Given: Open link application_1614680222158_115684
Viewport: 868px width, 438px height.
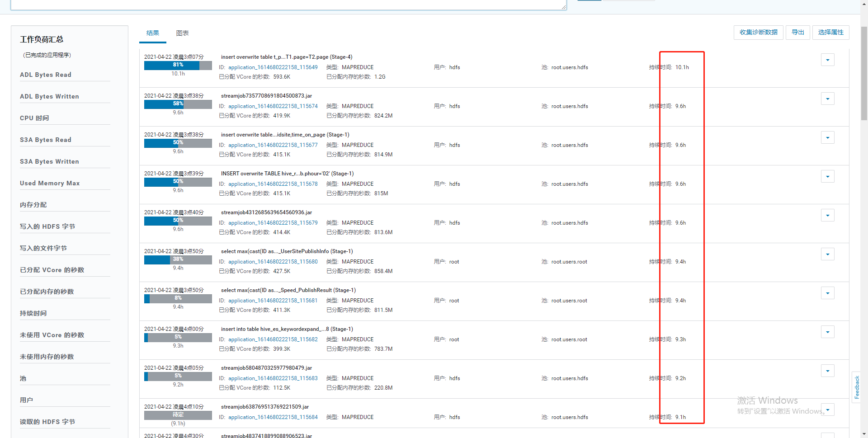Looking at the screenshot, I should coord(273,417).
